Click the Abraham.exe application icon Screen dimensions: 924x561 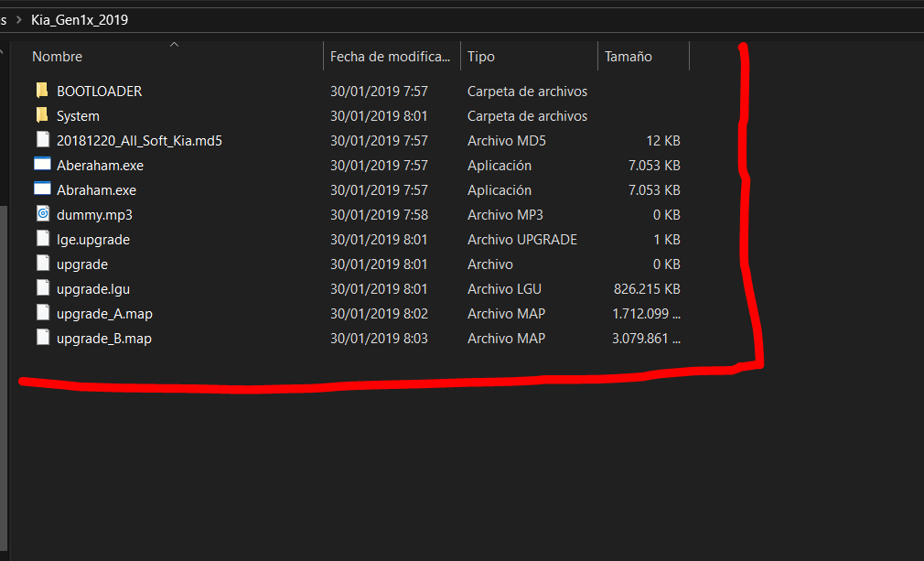[42, 189]
